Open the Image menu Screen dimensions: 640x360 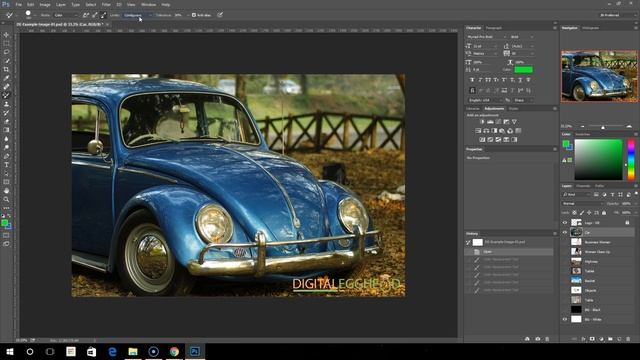(x=45, y=4)
